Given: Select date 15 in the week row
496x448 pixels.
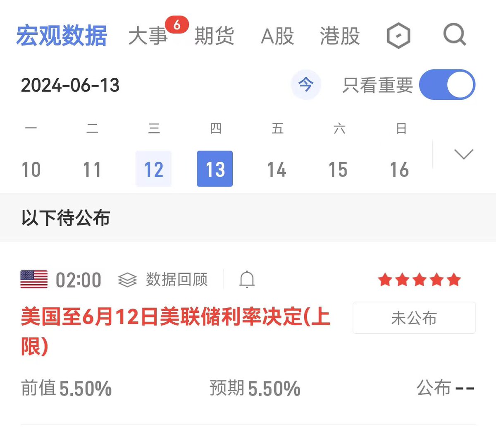Looking at the screenshot, I should click(338, 170).
